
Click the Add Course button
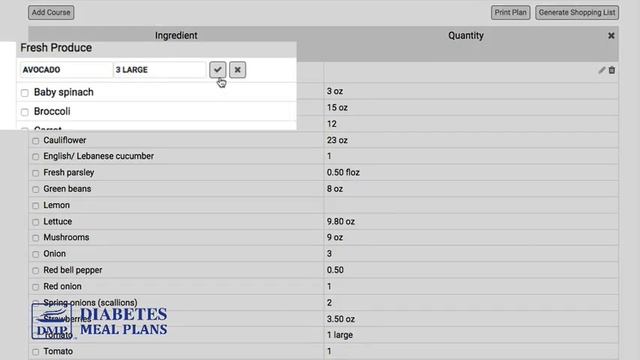coord(51,12)
